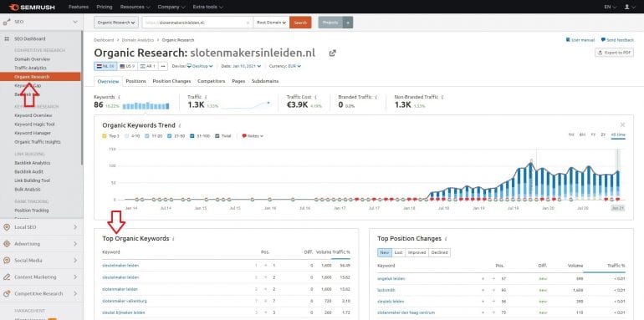Image resolution: width=644 pixels, height=320 pixels.
Task: Select the New position changes filter
Action: [x=385, y=252]
